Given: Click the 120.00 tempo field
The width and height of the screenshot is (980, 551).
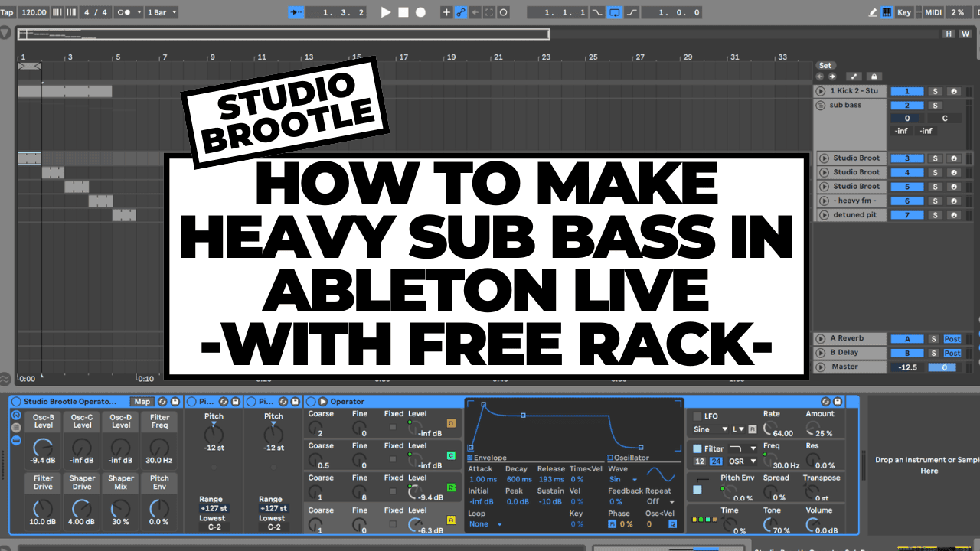Looking at the screenshot, I should coord(34,12).
